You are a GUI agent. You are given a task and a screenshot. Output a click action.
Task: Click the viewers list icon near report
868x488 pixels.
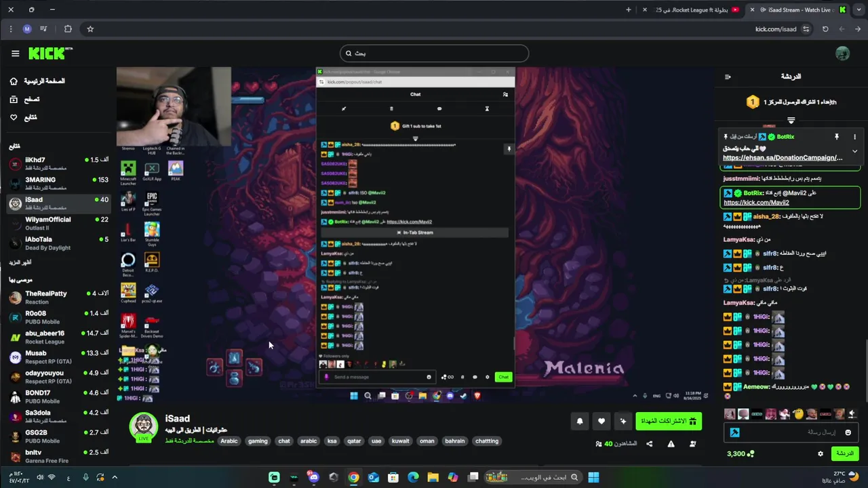692,444
